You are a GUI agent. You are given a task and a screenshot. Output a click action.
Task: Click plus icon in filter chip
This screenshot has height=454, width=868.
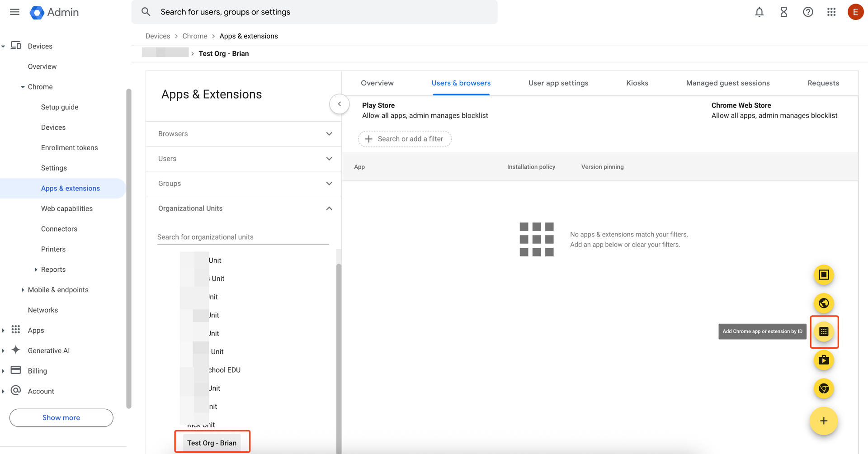pos(369,139)
